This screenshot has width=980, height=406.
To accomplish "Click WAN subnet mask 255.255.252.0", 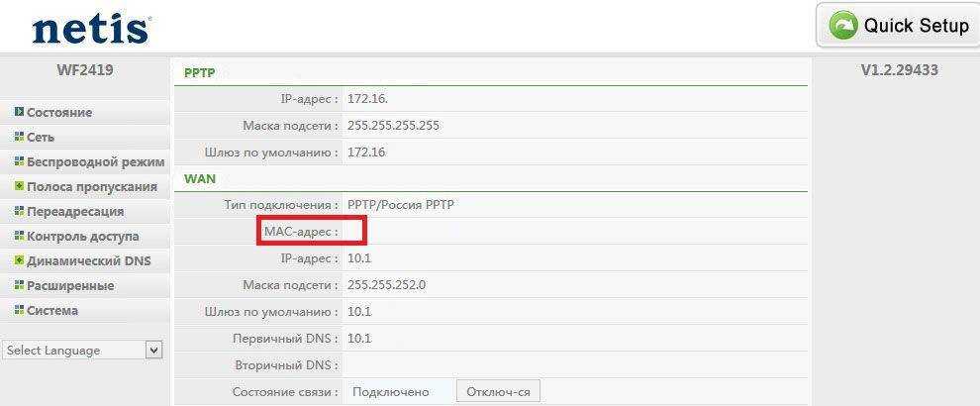I will coord(386,285).
